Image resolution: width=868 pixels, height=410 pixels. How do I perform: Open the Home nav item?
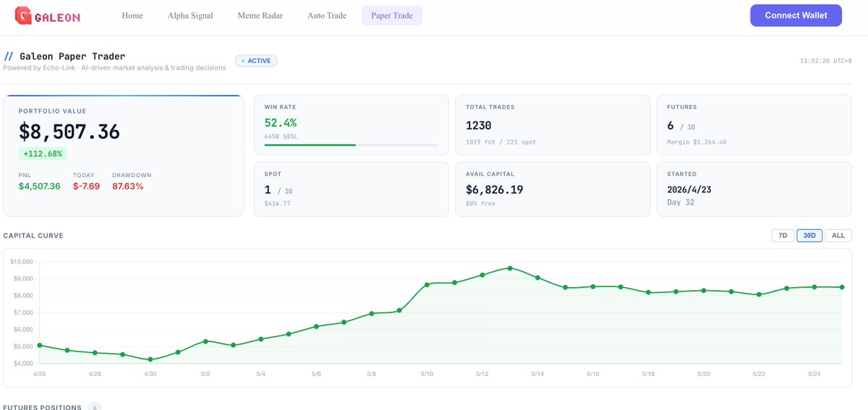coord(132,15)
